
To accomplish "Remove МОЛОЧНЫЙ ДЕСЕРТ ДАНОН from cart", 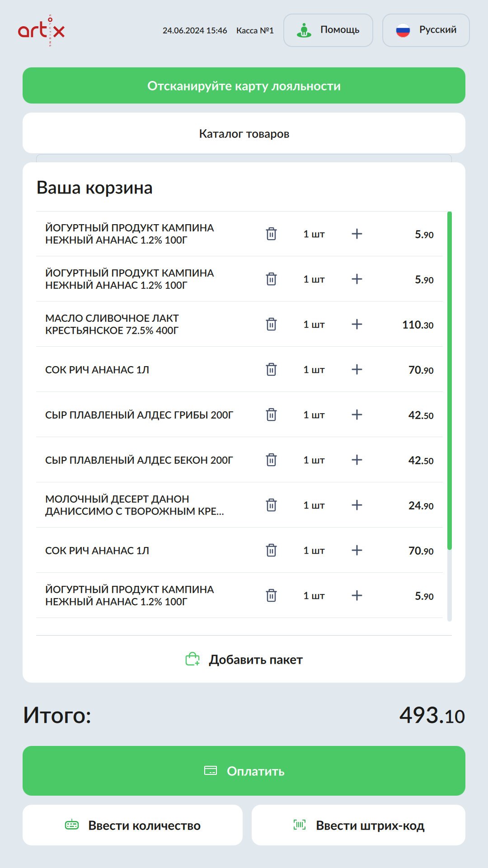I will point(271,505).
